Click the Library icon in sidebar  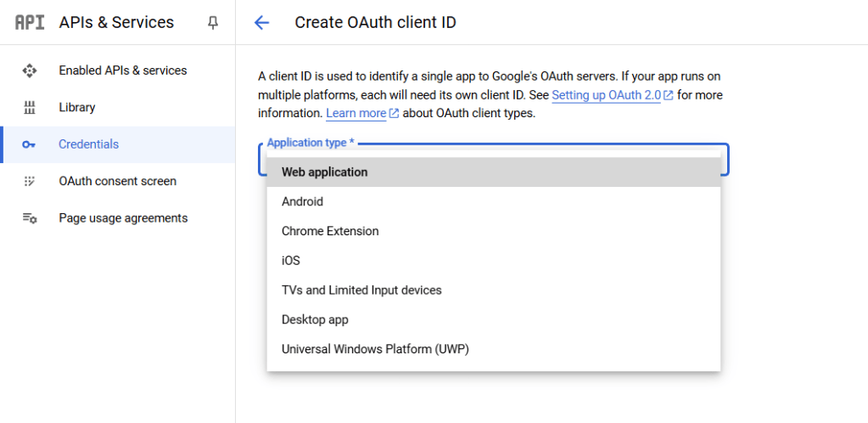point(30,108)
